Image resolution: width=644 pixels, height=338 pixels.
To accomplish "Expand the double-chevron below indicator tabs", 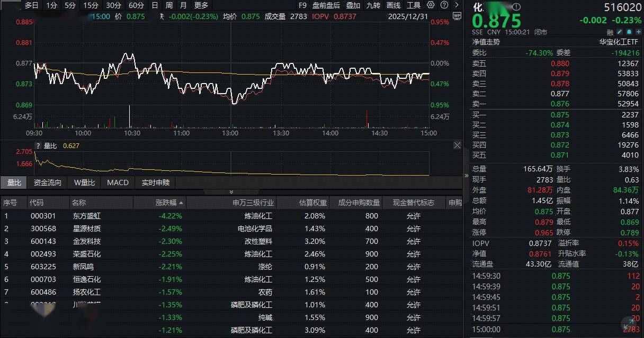I will point(231,192).
